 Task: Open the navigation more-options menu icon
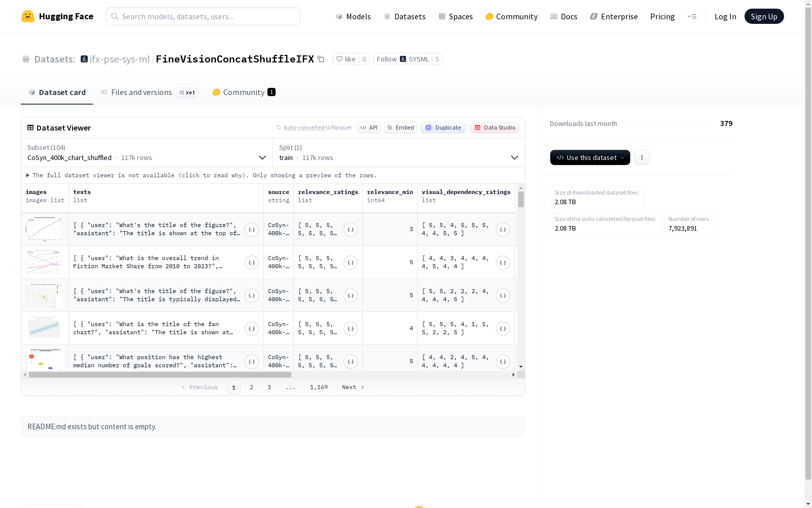coord(692,16)
